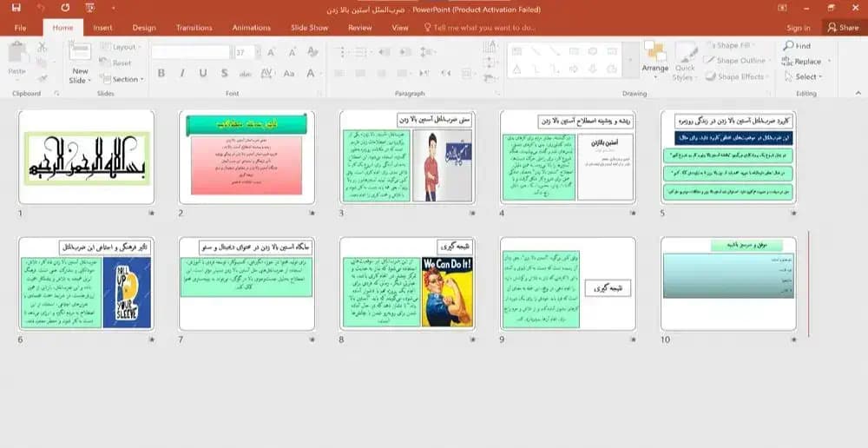
Task: Click the Increase List Level indent icon
Action: pos(405,52)
